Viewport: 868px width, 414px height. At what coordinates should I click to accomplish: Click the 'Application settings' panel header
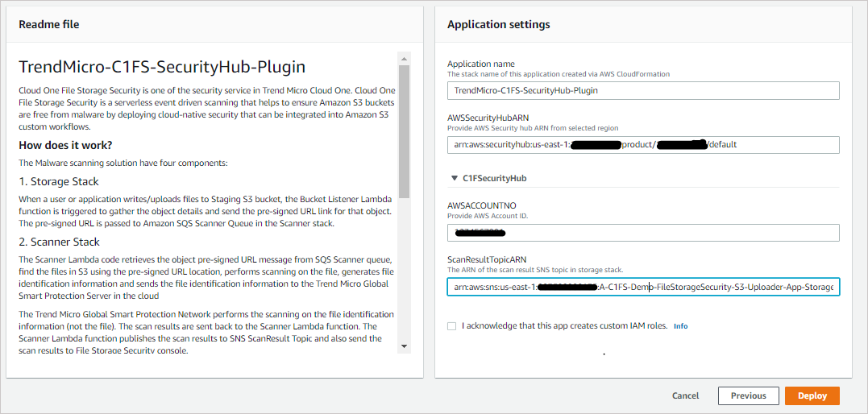coord(498,24)
